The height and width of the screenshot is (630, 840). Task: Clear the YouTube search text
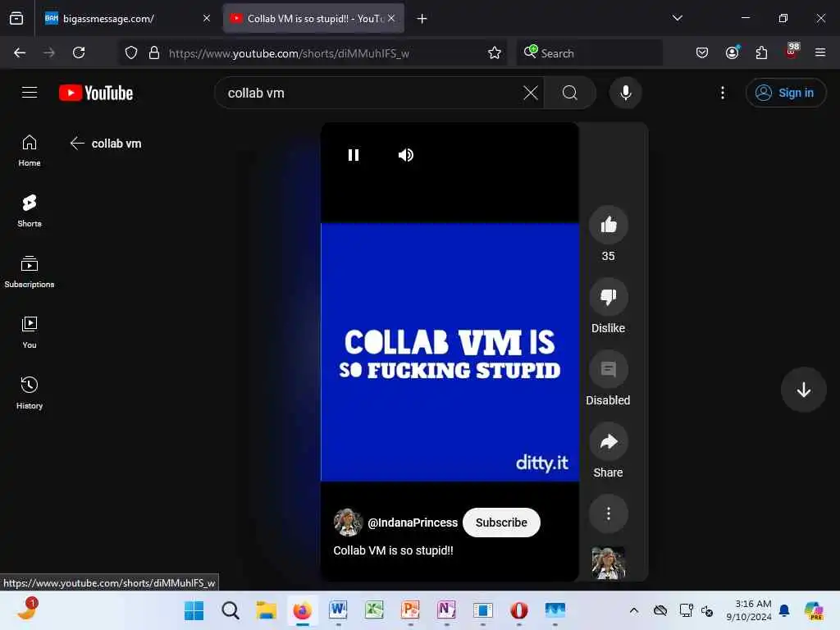[531, 93]
